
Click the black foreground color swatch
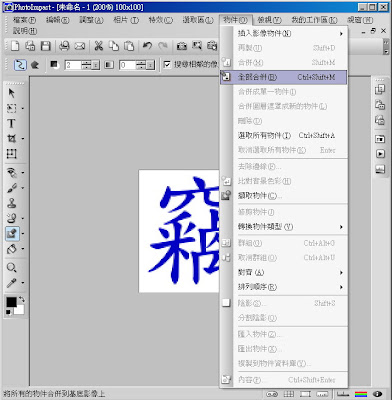point(11,302)
